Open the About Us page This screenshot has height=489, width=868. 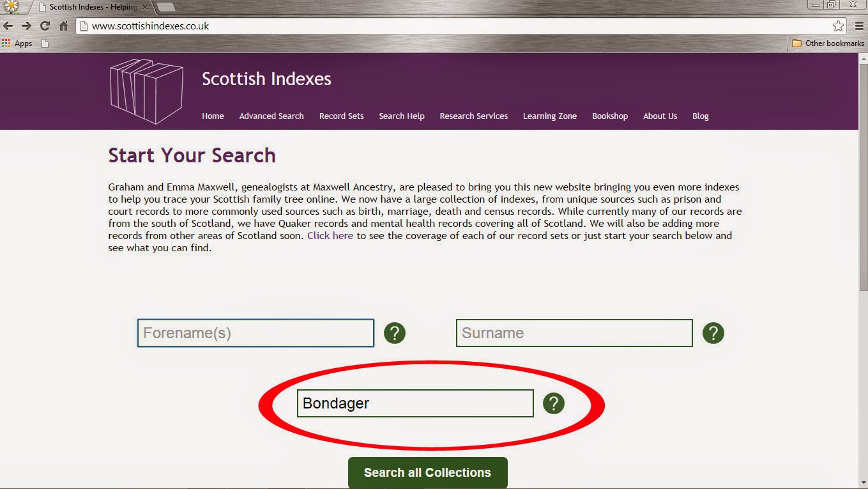click(x=660, y=116)
